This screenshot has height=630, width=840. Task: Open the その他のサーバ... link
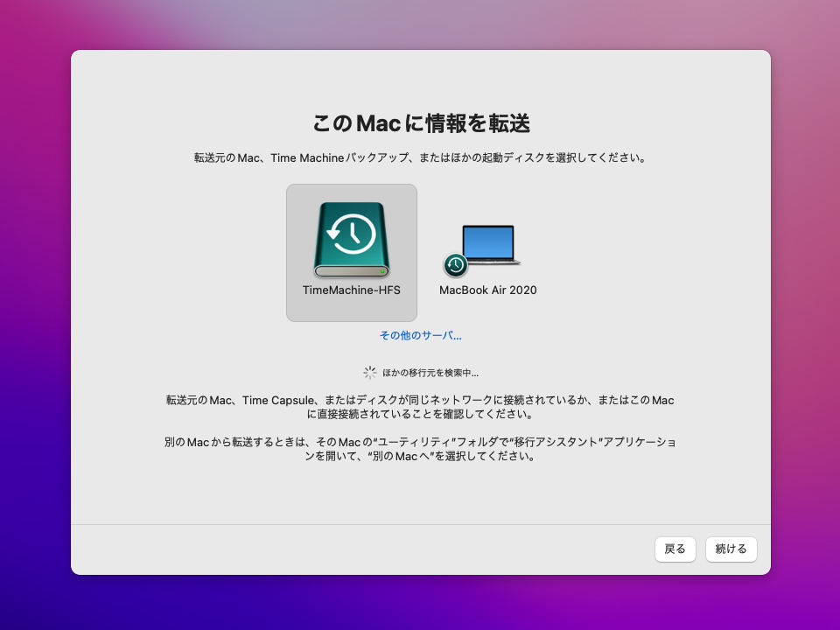coord(421,335)
